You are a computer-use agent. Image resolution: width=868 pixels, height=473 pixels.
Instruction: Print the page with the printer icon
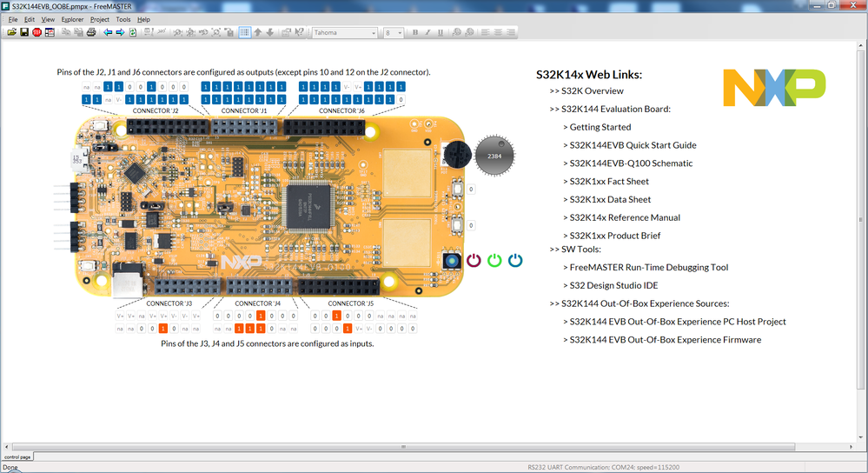point(91,32)
